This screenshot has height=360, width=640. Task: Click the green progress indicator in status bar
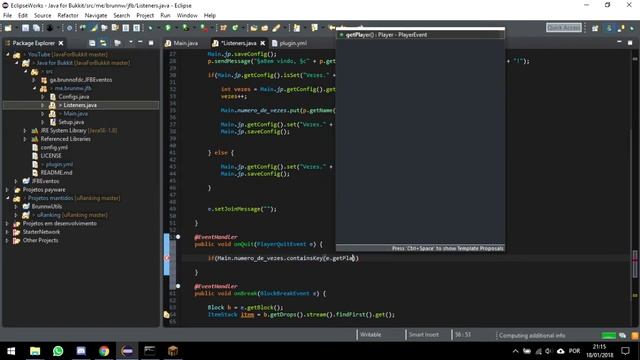(609, 336)
